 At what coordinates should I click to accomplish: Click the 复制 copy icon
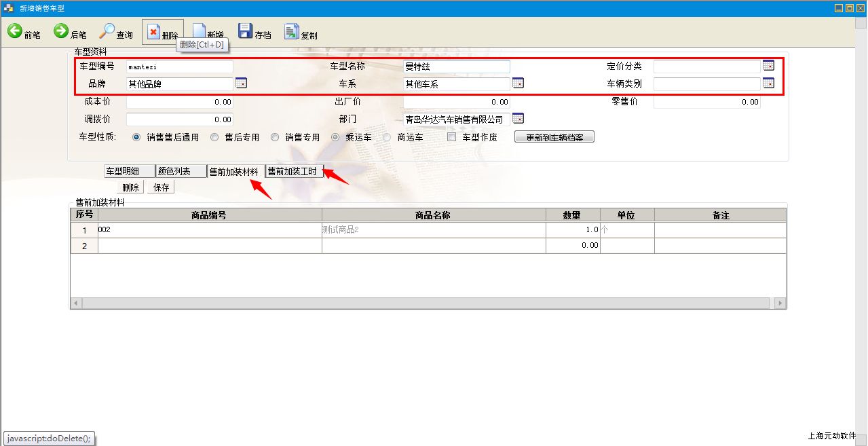[x=292, y=31]
